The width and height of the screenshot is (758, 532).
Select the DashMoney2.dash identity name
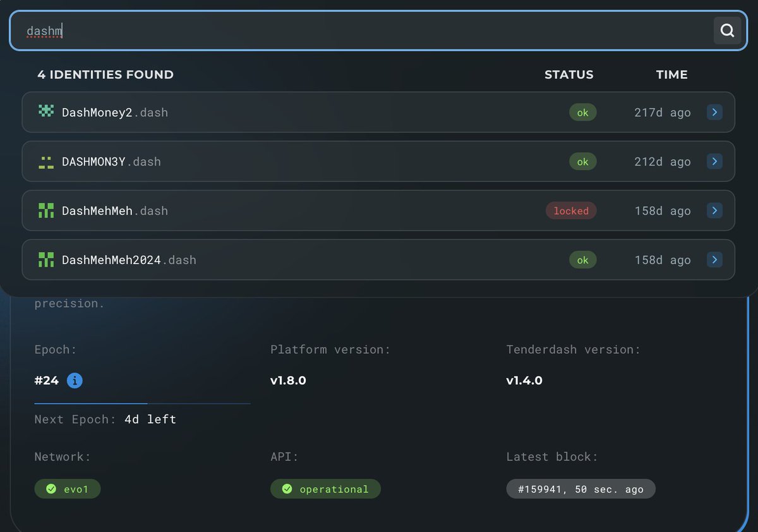pos(114,112)
